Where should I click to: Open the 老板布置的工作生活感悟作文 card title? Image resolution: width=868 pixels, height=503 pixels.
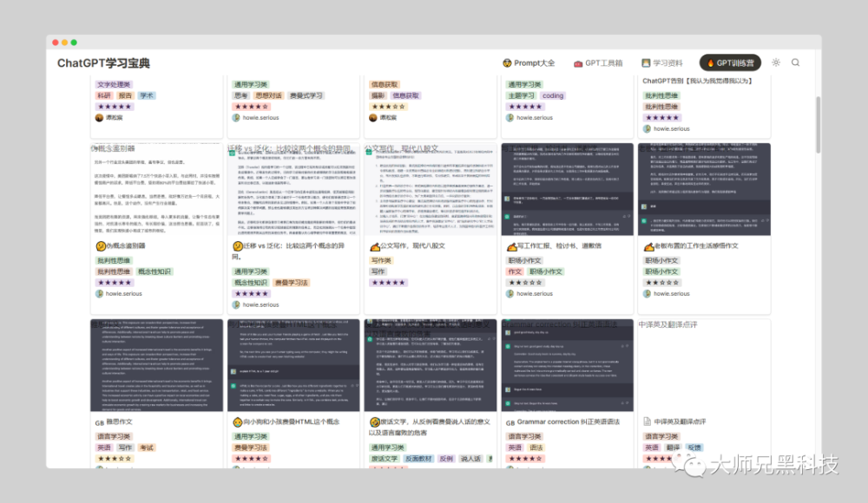[696, 246]
